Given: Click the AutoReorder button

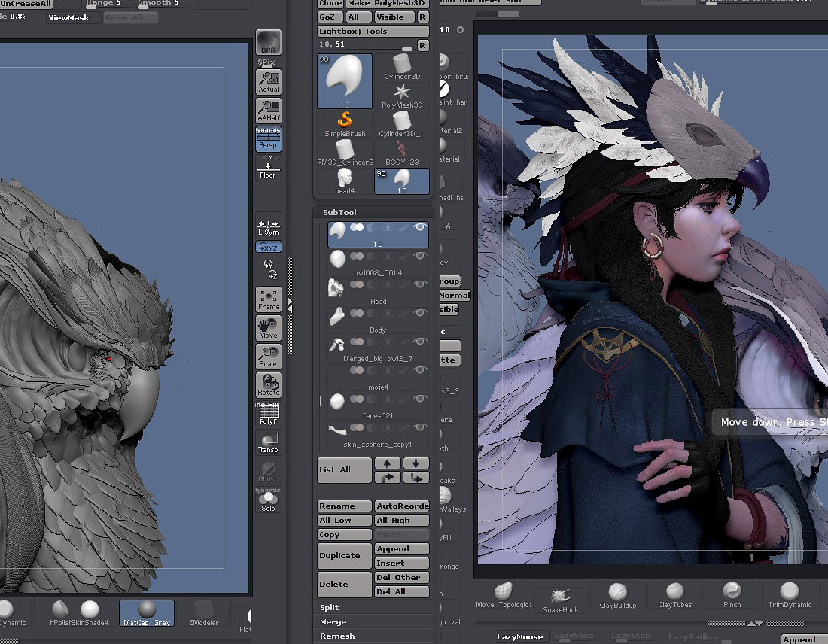Looking at the screenshot, I should [x=402, y=506].
